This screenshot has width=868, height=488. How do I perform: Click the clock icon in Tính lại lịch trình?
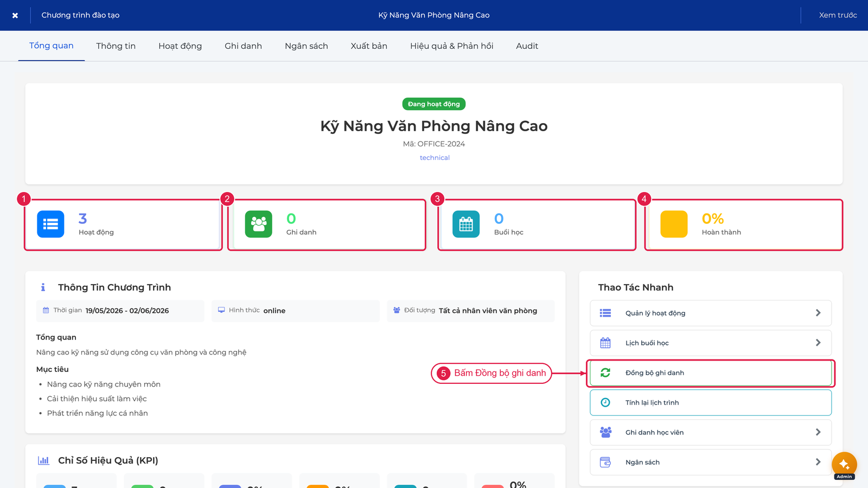[x=605, y=402]
